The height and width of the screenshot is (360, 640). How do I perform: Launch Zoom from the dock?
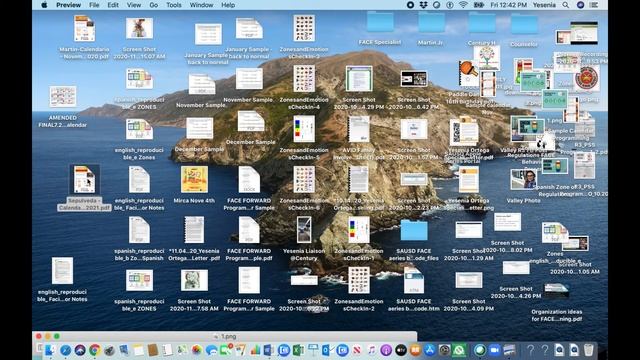click(x=494, y=350)
